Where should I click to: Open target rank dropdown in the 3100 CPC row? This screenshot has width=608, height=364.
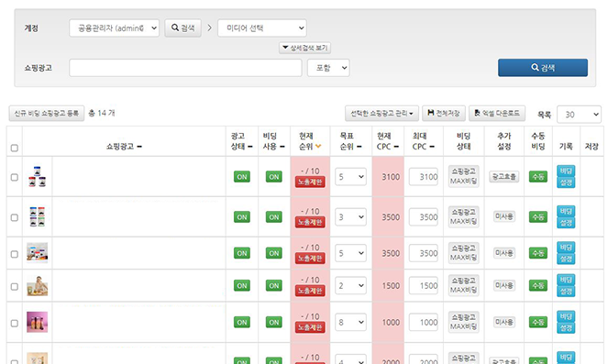pyautogui.click(x=350, y=177)
